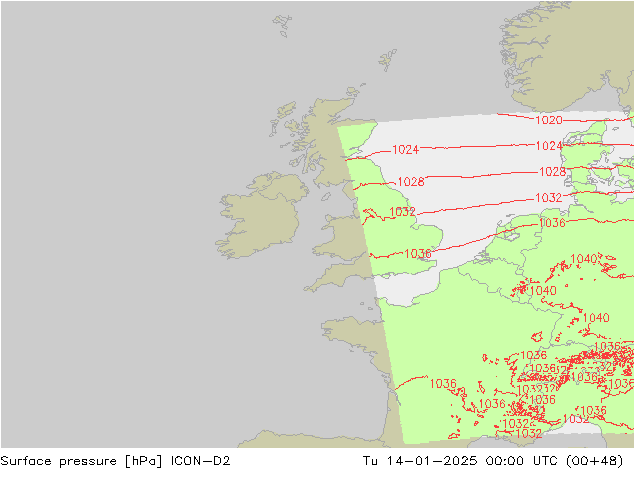
Task: Select the 1024 label beside Denmark
Action: (x=549, y=146)
